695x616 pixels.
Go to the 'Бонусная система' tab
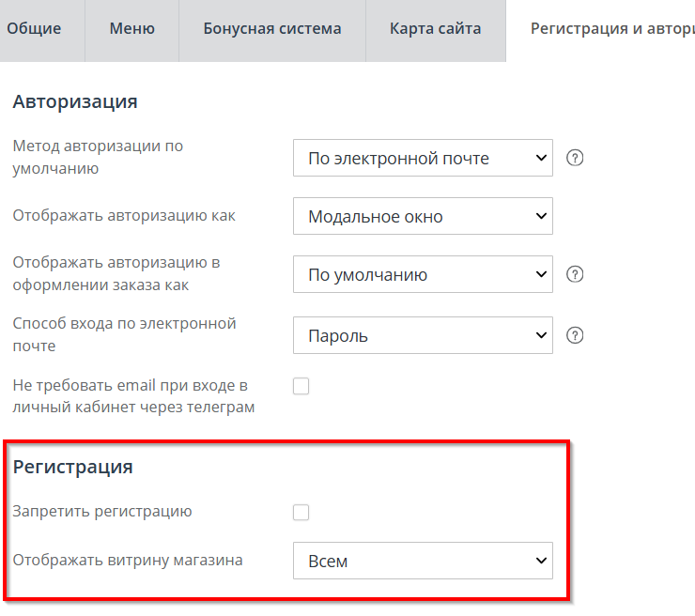(272, 28)
